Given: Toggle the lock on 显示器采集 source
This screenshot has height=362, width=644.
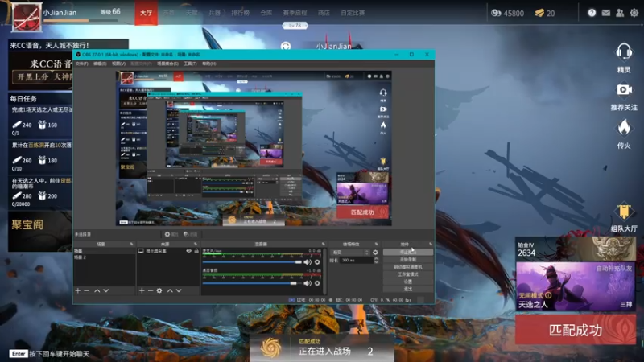Looking at the screenshot, I should (196, 251).
